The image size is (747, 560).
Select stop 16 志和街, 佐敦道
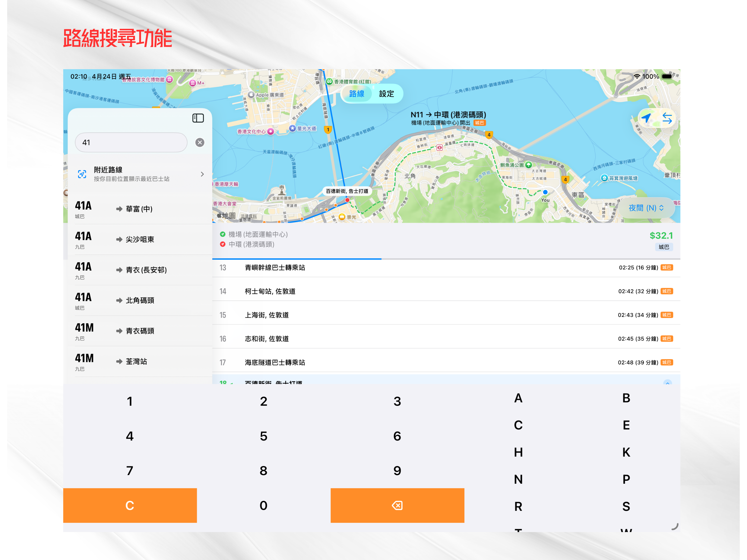tap(446, 339)
